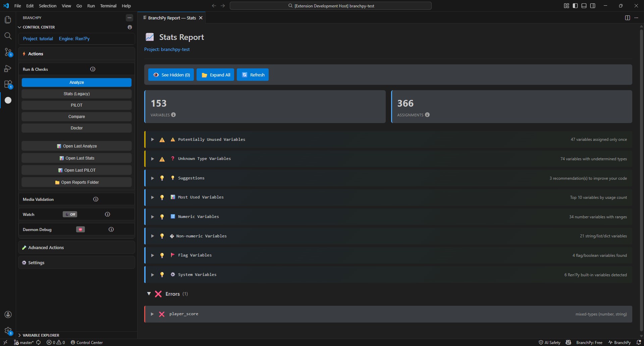Viewport: 644px width, 346px height.
Task: Select the BranchPy activity bar icon
Action: [x=8, y=100]
